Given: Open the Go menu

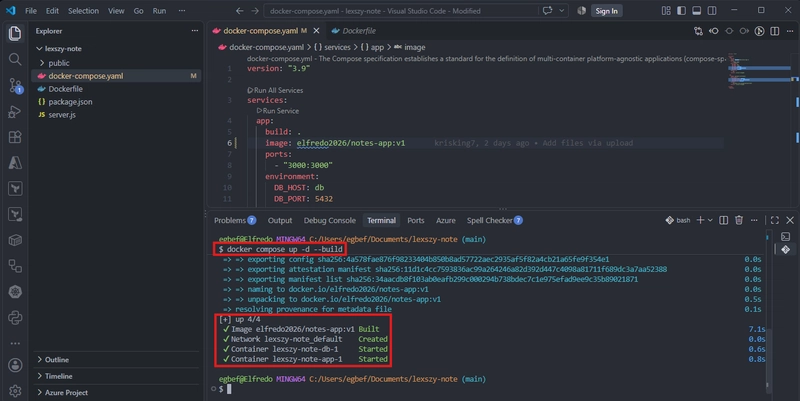Looking at the screenshot, I should [138, 11].
